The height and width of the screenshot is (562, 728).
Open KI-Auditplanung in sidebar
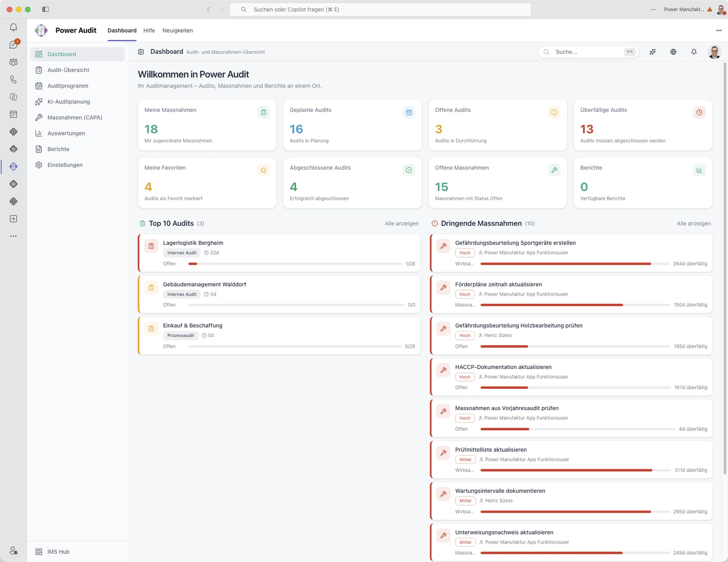click(77, 102)
